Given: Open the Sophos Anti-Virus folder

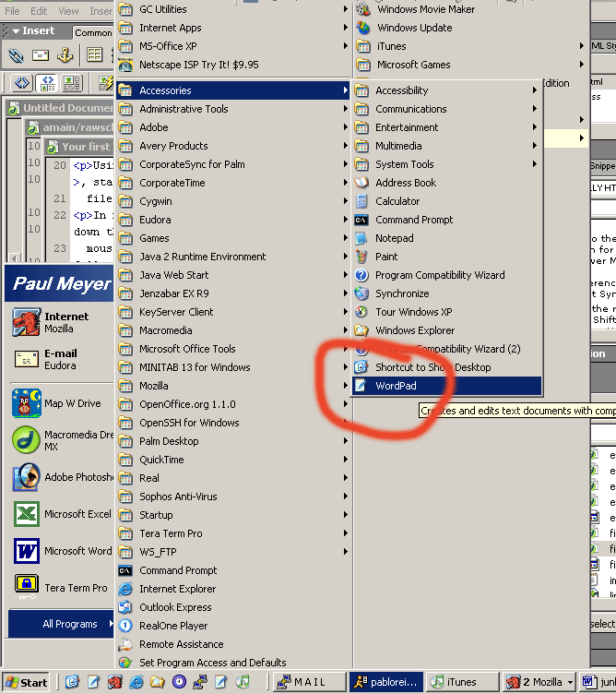Looking at the screenshot, I should point(233,497).
